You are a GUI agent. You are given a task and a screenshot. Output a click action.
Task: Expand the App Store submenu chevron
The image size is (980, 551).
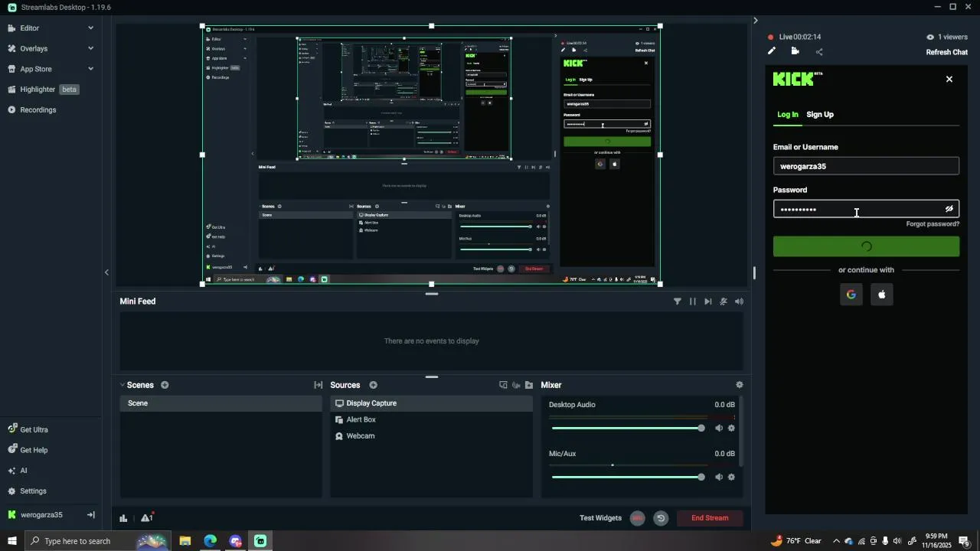(91, 69)
